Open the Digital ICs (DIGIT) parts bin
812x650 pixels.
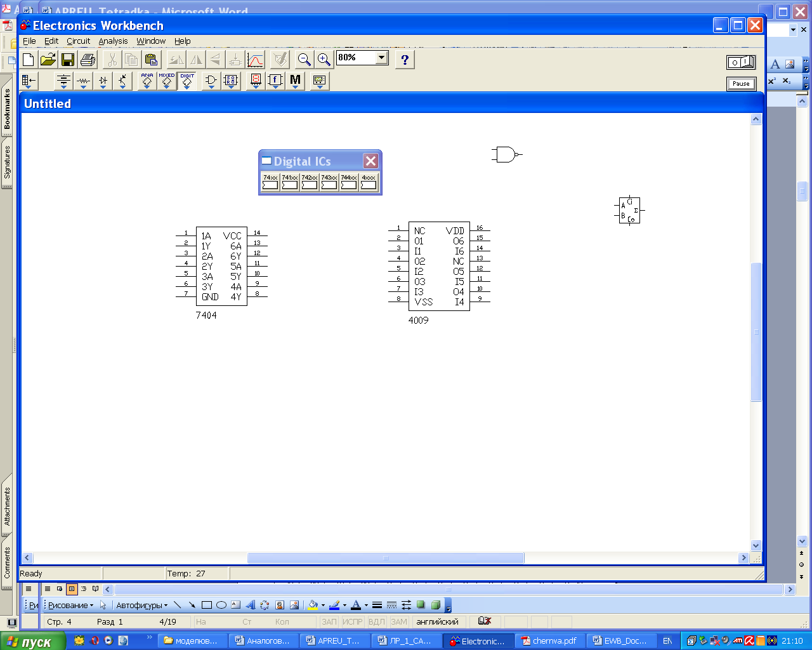coord(187,81)
